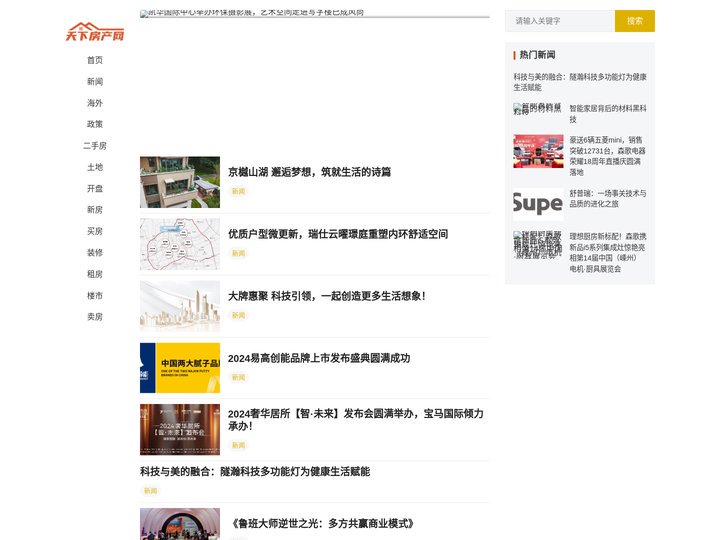The width and height of the screenshot is (720, 540).
Task: Open hot news 理想厨房新标配 森歌 article
Action: [x=608, y=253]
